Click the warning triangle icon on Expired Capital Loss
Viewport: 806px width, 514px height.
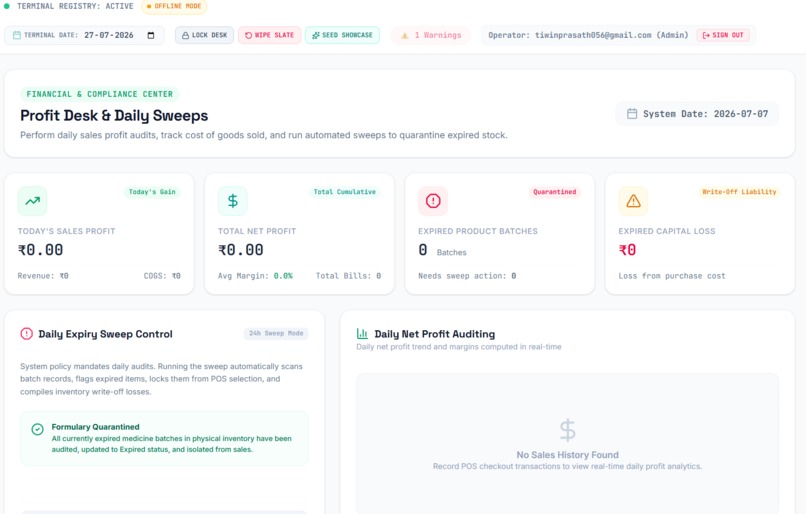point(633,200)
